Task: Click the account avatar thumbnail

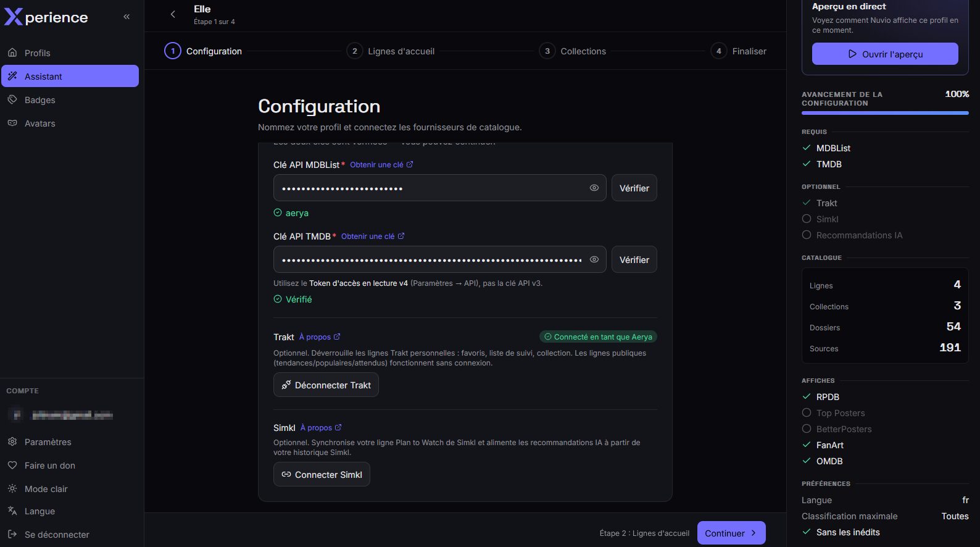Action: pyautogui.click(x=17, y=415)
